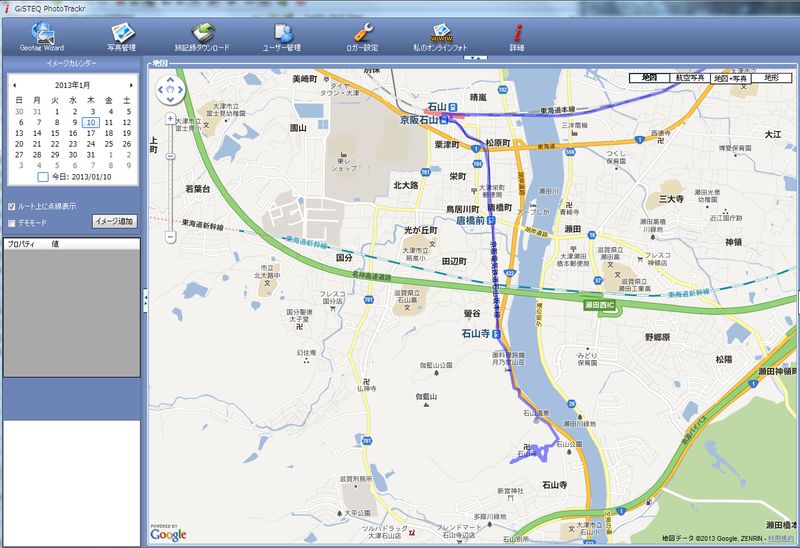The width and height of the screenshot is (800, 548).
Task: Zoom in on the map
Action: tap(170, 119)
